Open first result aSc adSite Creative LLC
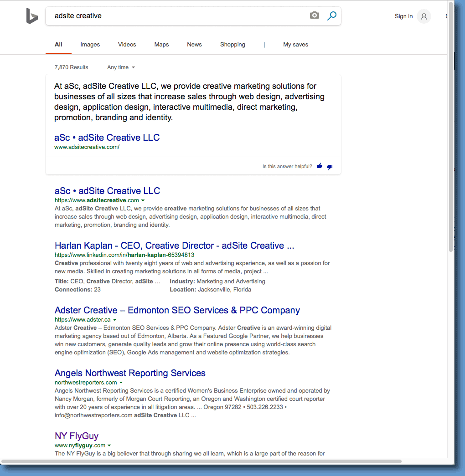Image resolution: width=465 pixels, height=476 pixels. (107, 191)
